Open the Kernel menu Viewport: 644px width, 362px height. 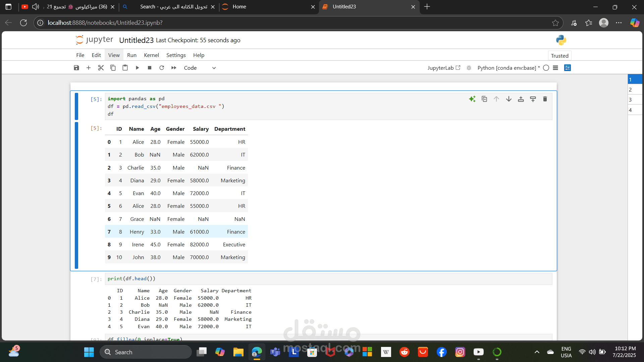(x=151, y=55)
